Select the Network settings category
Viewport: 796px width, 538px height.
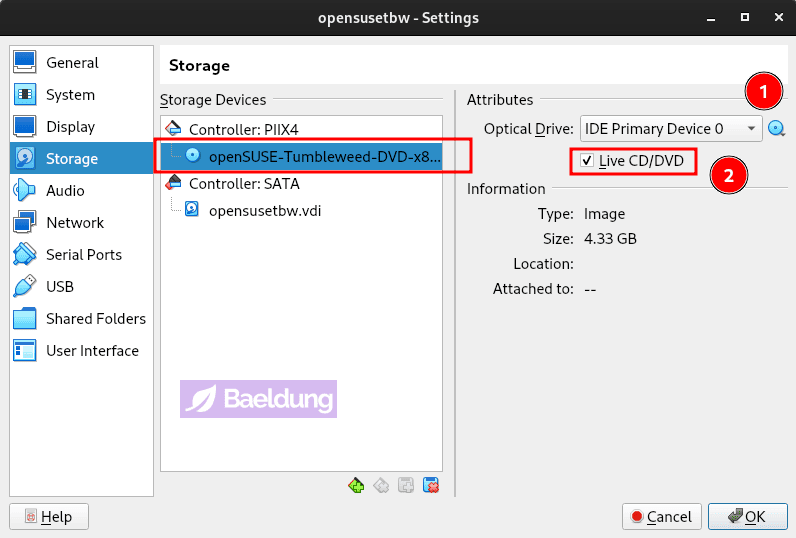pyautogui.click(x=75, y=223)
